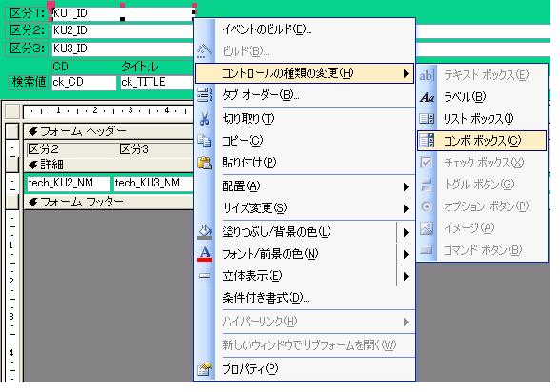Expand the サイズ変更 submenu
560x392 pixels.
[406, 208]
